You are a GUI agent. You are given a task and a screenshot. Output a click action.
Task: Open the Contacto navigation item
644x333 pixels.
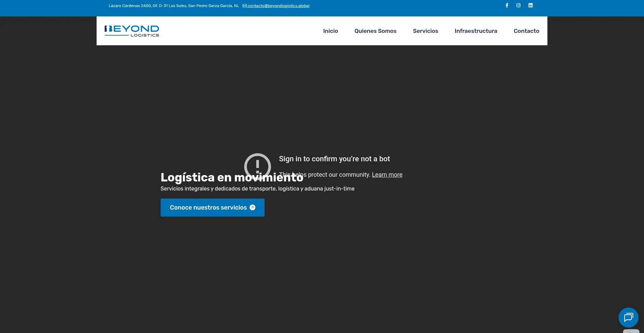point(526,31)
